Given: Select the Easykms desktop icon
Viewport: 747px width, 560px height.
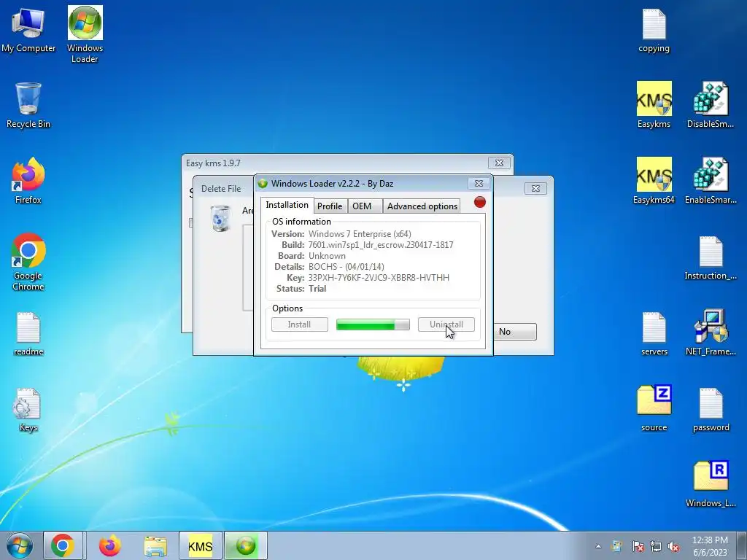Looking at the screenshot, I should point(654,105).
